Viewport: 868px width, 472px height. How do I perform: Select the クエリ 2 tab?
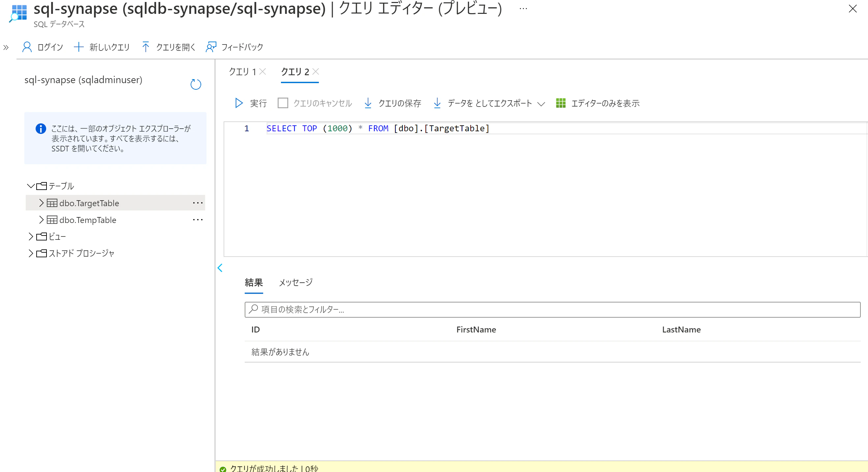pyautogui.click(x=295, y=72)
